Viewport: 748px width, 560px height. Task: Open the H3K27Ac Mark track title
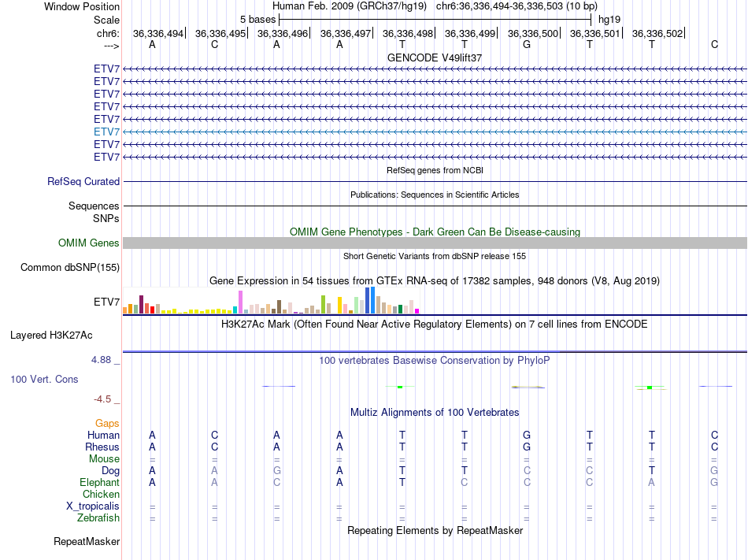[435, 325]
